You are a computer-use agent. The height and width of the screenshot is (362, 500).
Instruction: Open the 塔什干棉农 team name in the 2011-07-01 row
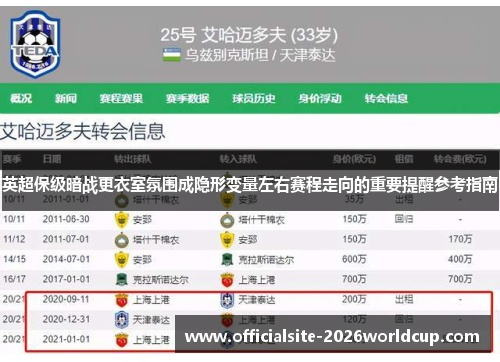[156, 240]
